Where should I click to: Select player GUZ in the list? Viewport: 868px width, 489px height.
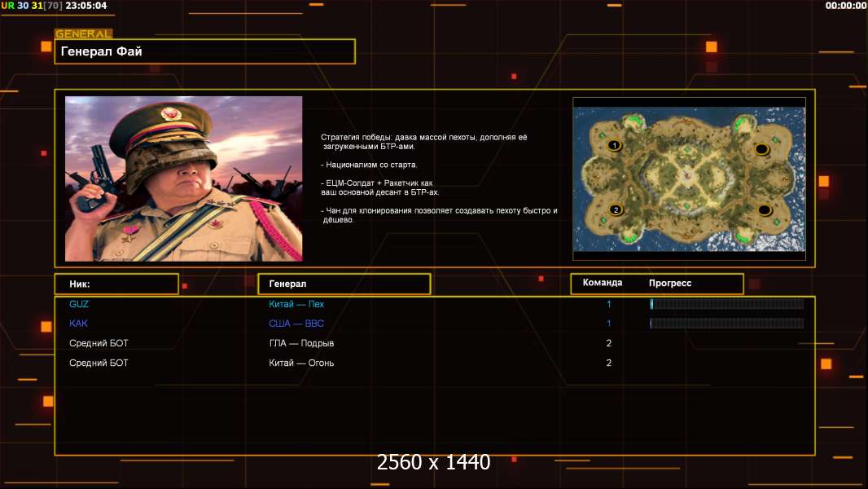coord(79,304)
